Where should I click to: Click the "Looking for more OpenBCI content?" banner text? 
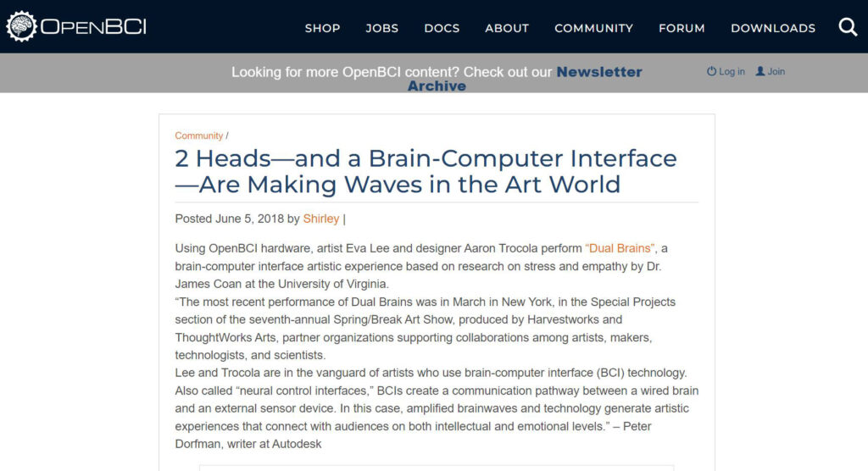point(392,73)
